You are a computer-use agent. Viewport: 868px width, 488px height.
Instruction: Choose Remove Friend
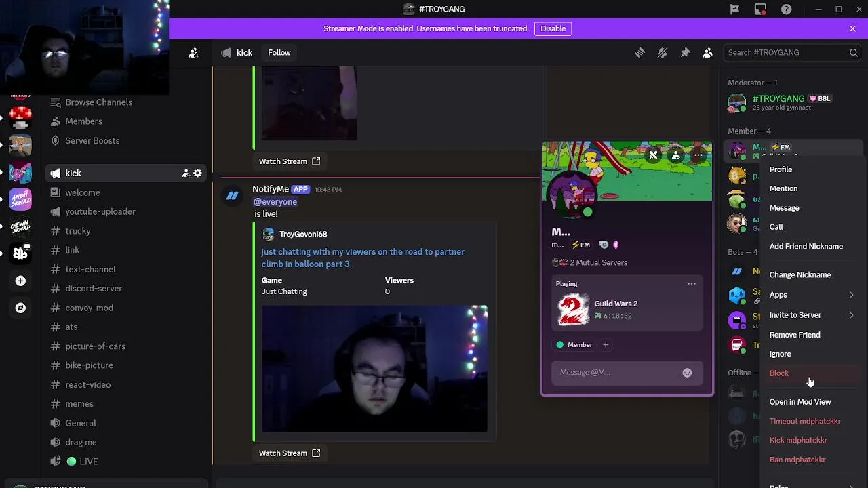812,335
